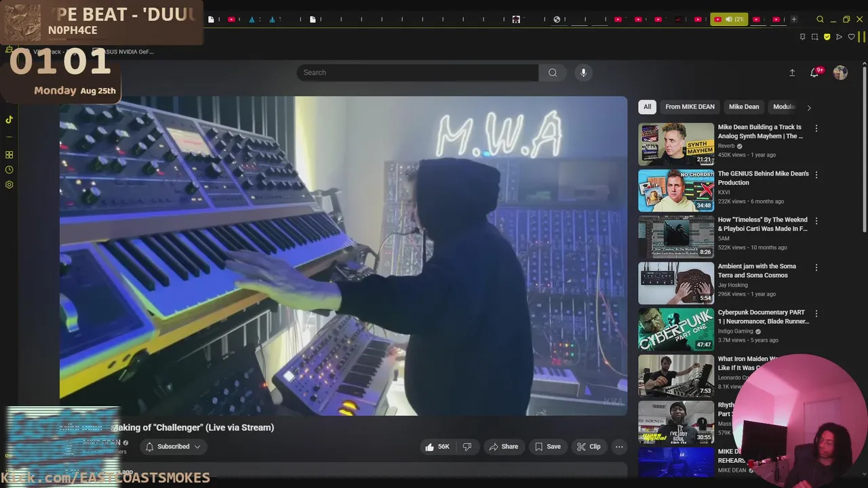Click the pin icon in browser address toolbar
Image resolution: width=868 pixels, height=488 pixels.
point(802,37)
